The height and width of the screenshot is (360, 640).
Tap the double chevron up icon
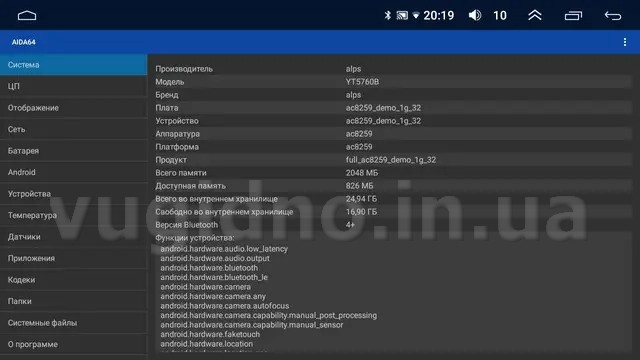535,16
